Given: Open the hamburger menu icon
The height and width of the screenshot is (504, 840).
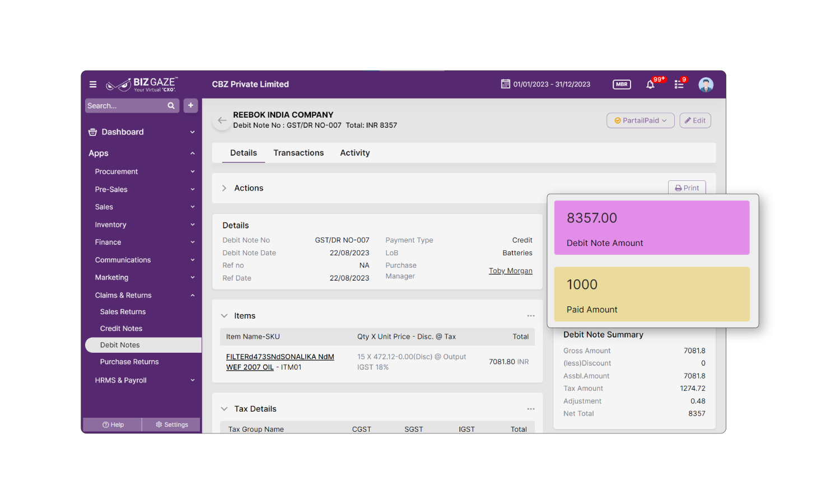Looking at the screenshot, I should tap(93, 85).
